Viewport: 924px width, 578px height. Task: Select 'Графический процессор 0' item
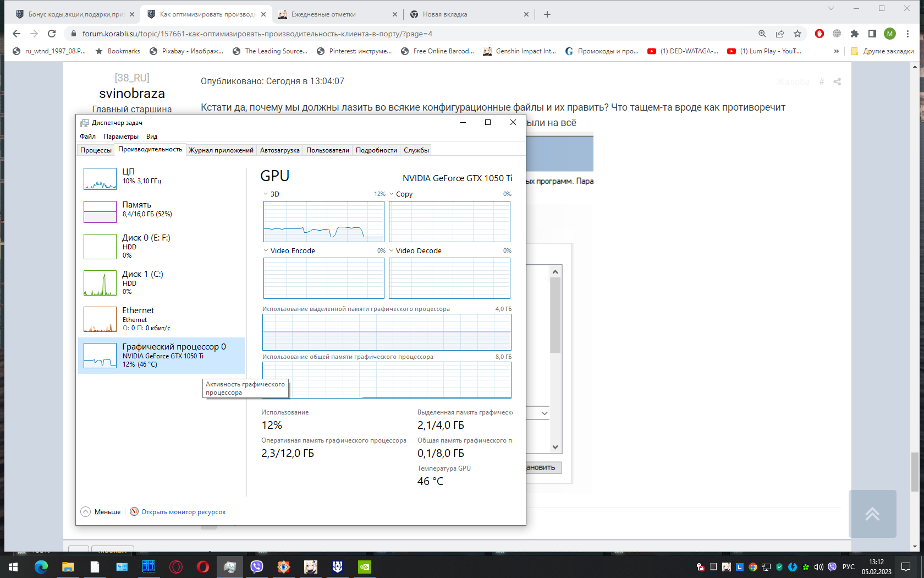tap(161, 356)
